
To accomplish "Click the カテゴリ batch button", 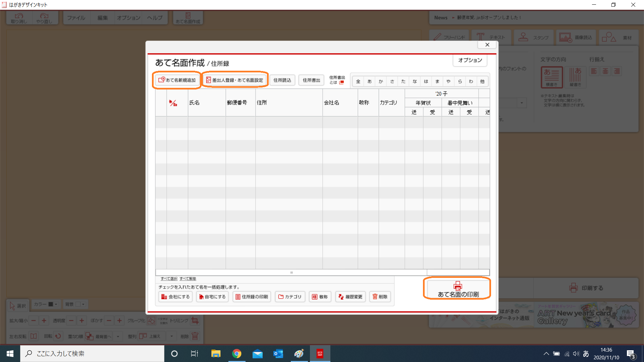I will 290,297.
